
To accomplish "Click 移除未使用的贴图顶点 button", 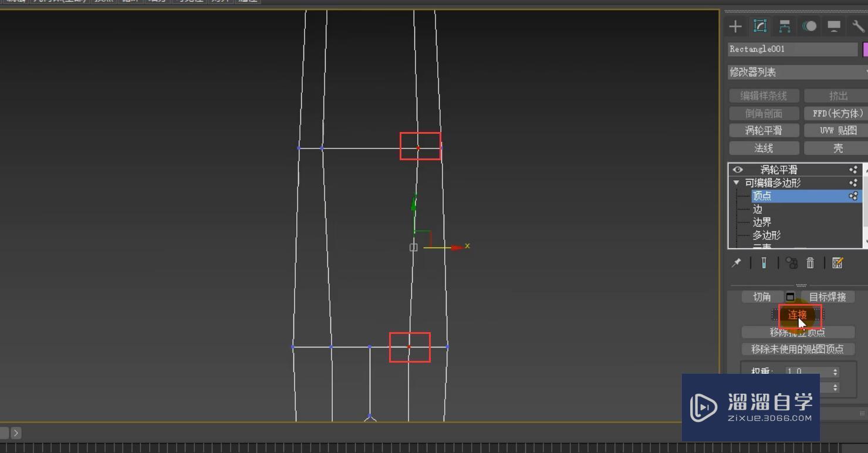I will 798,349.
